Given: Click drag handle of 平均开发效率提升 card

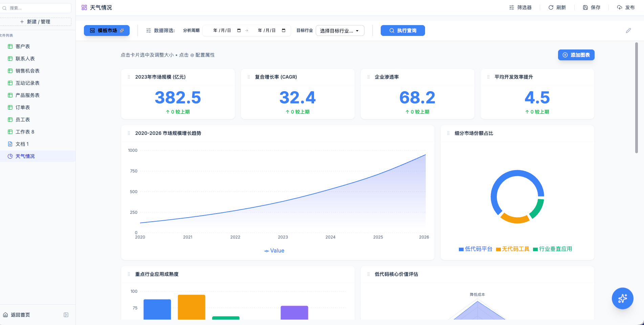Looking at the screenshot, I should 488,77.
